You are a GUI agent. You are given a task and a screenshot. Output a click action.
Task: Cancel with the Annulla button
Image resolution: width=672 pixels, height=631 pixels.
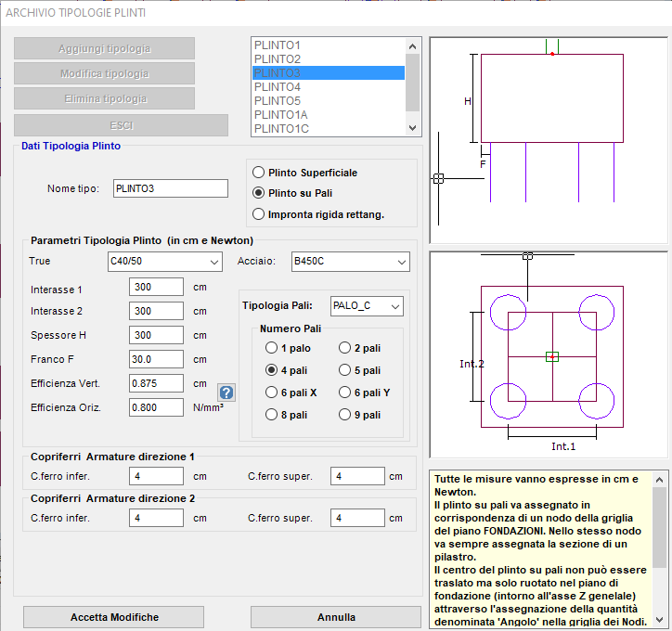[336, 617]
